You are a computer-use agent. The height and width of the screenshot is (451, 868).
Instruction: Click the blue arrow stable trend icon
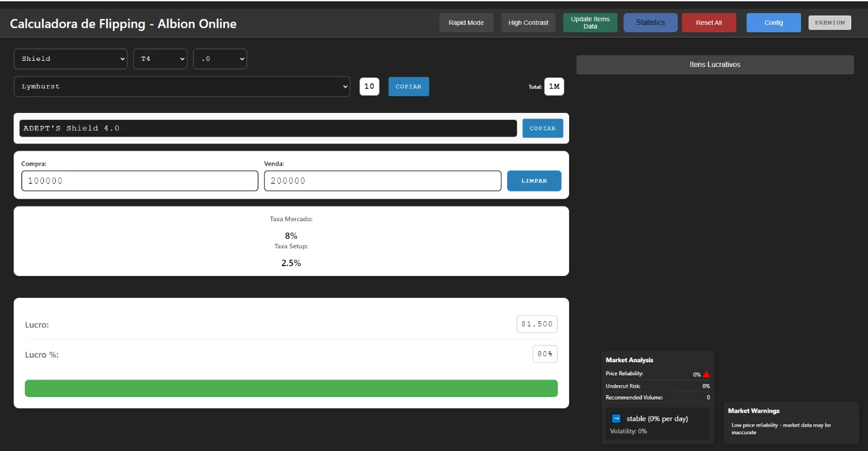pyautogui.click(x=616, y=419)
